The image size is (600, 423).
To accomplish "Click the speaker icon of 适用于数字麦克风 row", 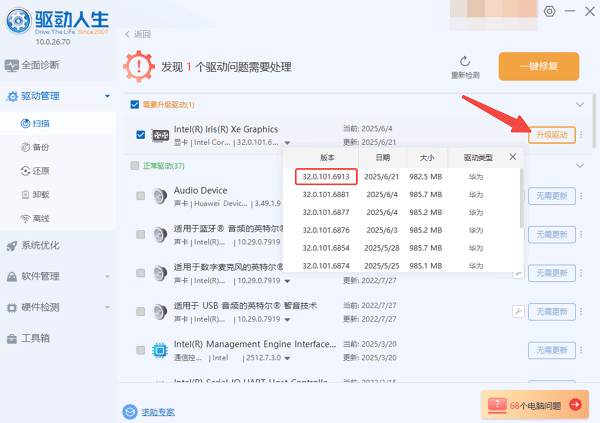I will point(160,273).
